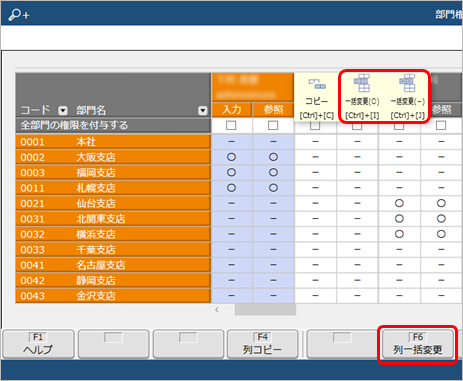
Task: Toggle first 参照 circle for 札幌支店
Action: [x=273, y=188]
